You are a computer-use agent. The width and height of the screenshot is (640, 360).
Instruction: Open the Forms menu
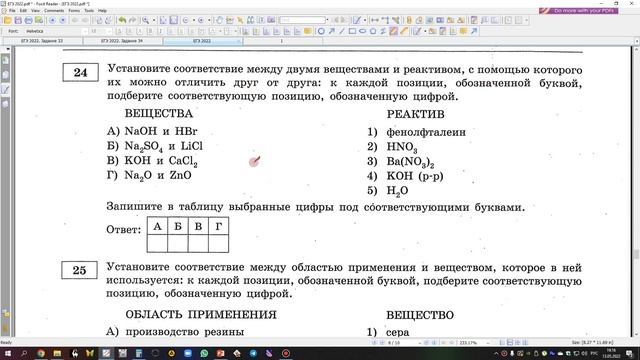pyautogui.click(x=74, y=10)
